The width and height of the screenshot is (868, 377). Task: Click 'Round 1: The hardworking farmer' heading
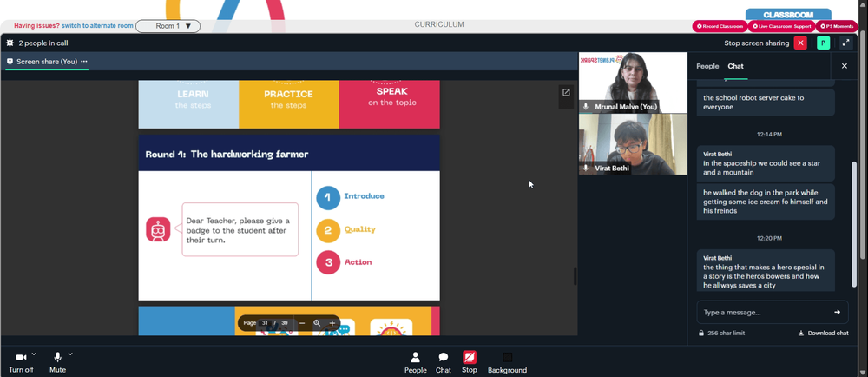click(227, 155)
